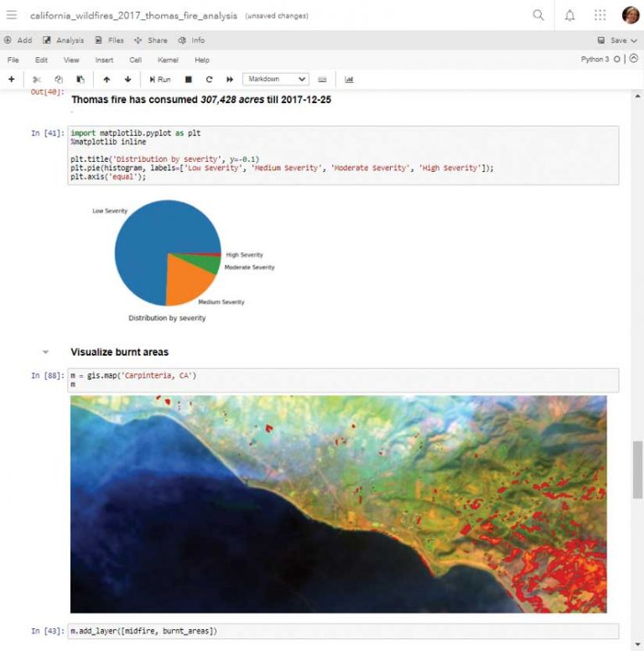This screenshot has height=651, width=644.
Task: Restart kernel and run all cells
Action: (x=230, y=80)
